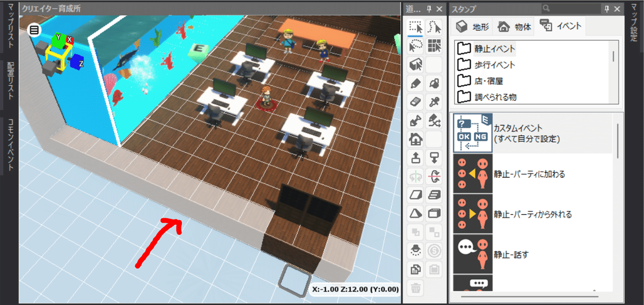Open the 配置リスト side tab
This screenshot has height=305, width=644.
point(10,81)
